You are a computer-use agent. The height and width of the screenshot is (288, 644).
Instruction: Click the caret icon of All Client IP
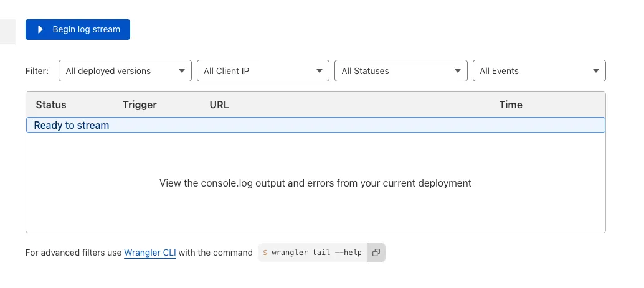coord(319,71)
